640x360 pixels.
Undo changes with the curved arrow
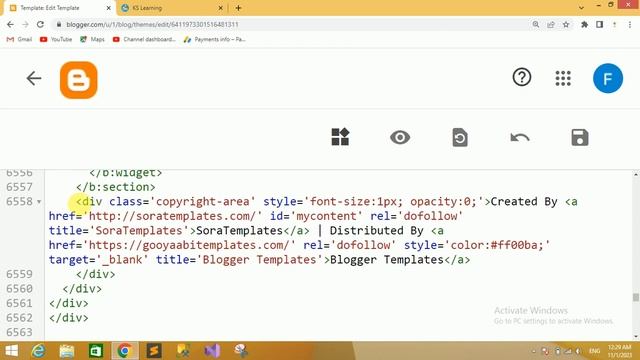(520, 138)
